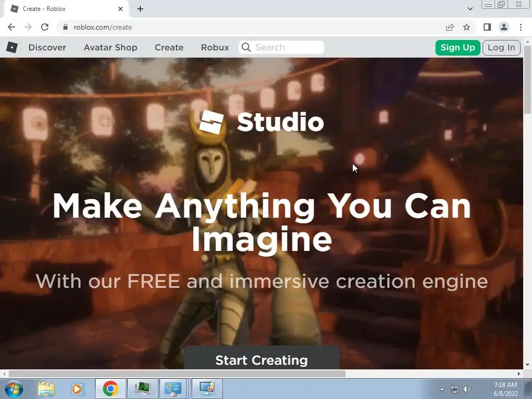Open the network tray icon
The height and width of the screenshot is (399, 532).
tap(454, 389)
